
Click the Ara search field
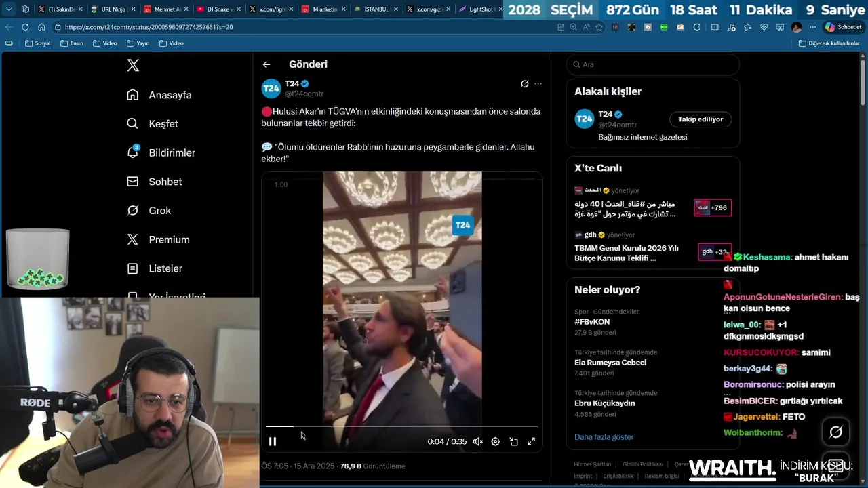(653, 64)
